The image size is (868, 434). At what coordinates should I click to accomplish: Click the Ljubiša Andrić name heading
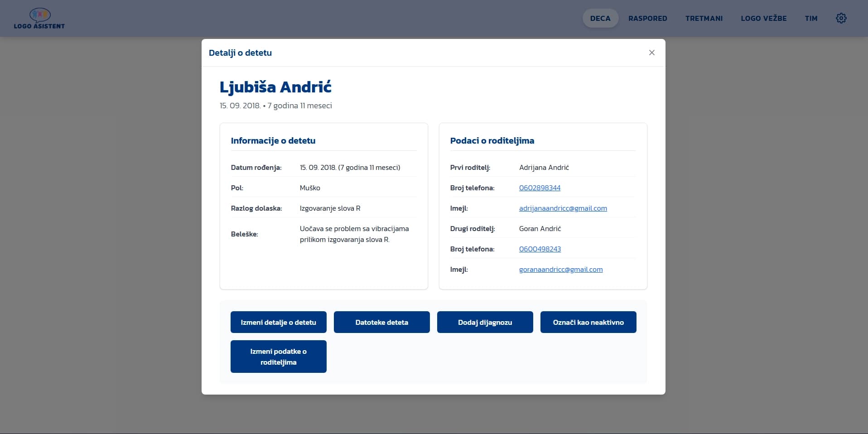[275, 87]
